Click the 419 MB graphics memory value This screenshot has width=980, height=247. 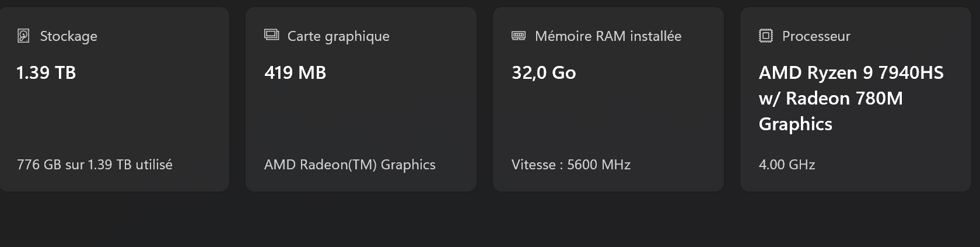295,72
